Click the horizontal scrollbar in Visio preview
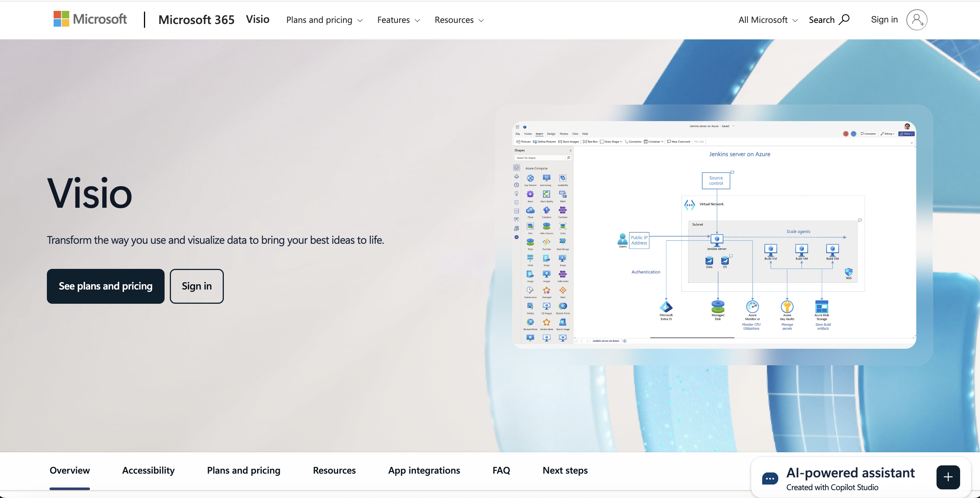This screenshot has width=980, height=498. point(692,337)
